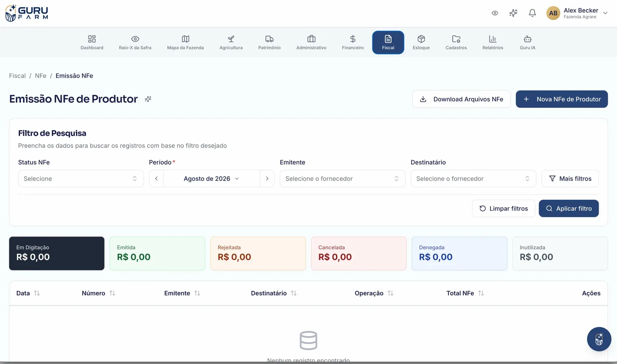Open Administrativo briefcase module
This screenshot has width=617, height=364.
click(x=311, y=42)
